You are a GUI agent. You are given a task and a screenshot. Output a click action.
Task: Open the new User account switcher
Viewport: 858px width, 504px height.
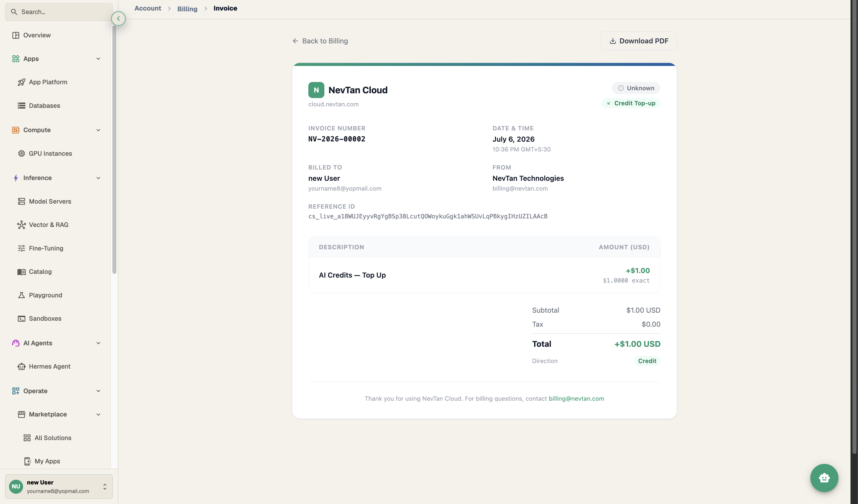58,486
